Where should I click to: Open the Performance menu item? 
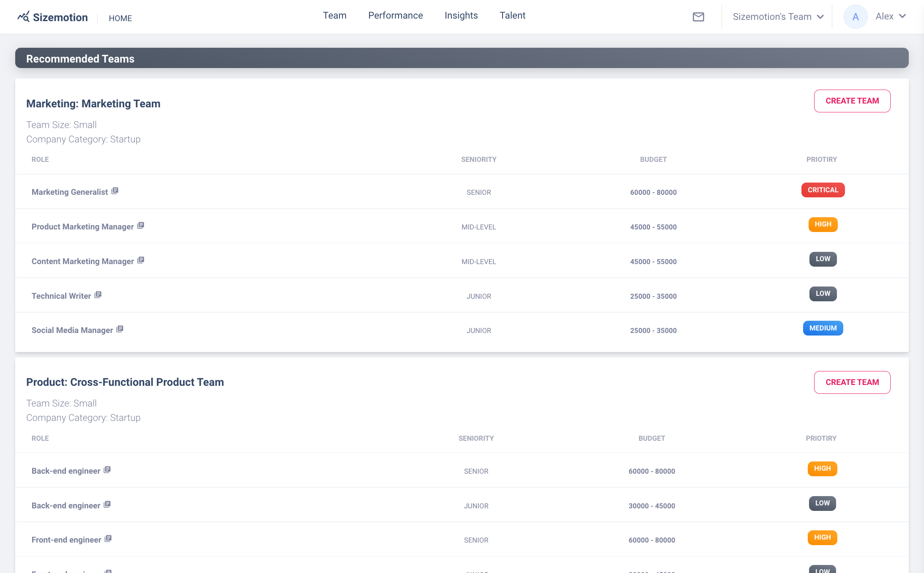[x=395, y=16]
